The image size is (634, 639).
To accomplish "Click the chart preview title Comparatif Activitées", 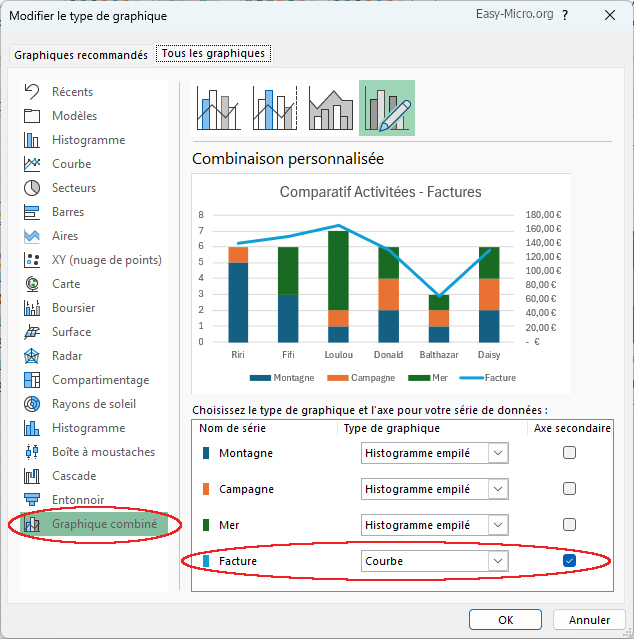I will tap(381, 192).
